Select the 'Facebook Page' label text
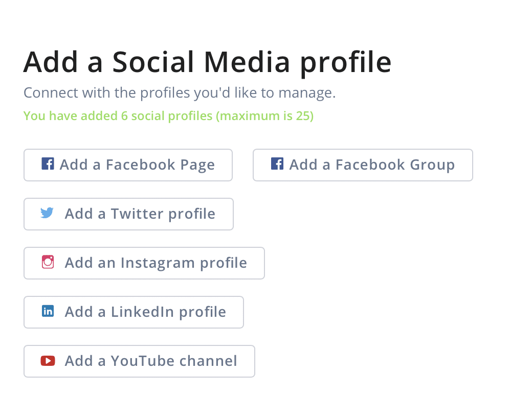532x419 pixels. 160,165
